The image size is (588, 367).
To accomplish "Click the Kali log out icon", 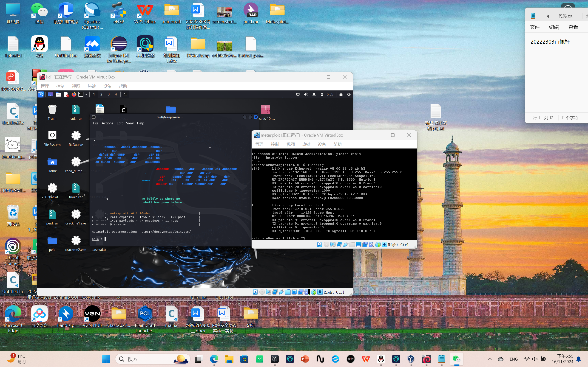I will (349, 94).
